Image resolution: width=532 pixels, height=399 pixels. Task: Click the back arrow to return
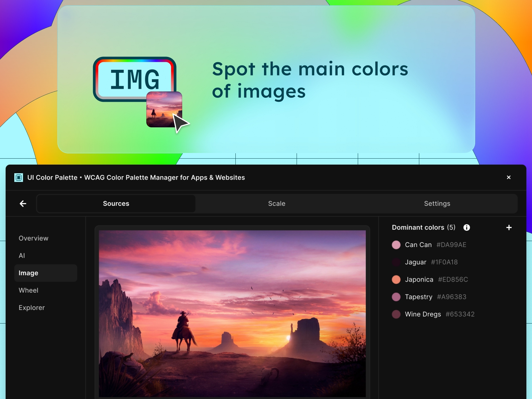23,203
